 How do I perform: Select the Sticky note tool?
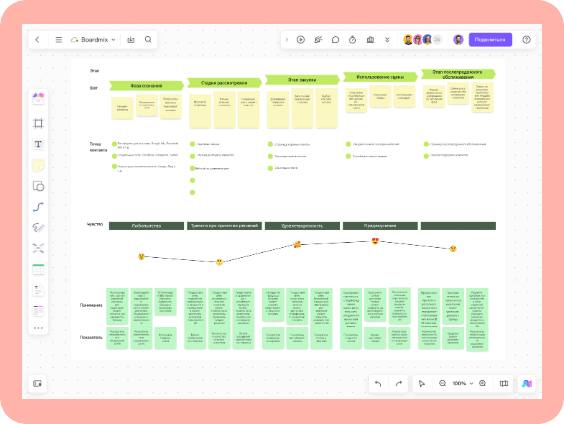38,165
